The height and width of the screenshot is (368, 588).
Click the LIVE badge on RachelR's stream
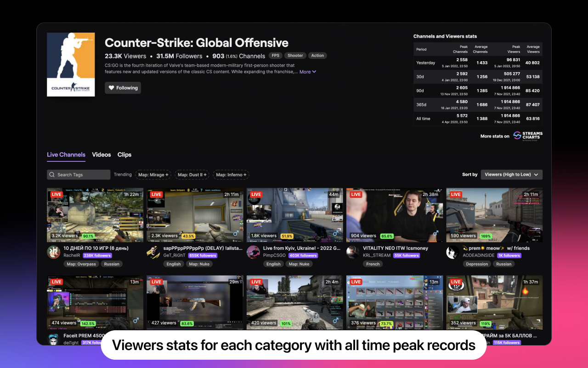pyautogui.click(x=56, y=194)
